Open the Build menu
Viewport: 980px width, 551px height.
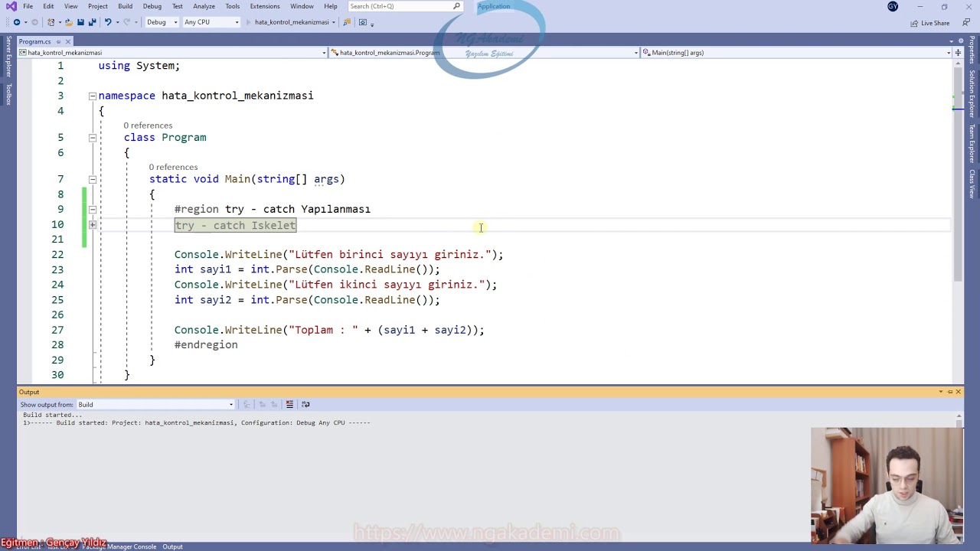[125, 6]
